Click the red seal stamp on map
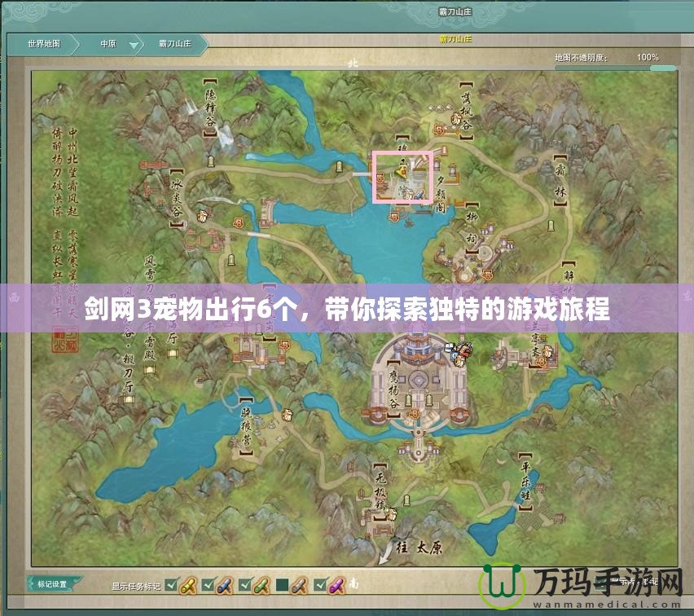Screen dimensions: 694x616 pyautogui.click(x=65, y=339)
